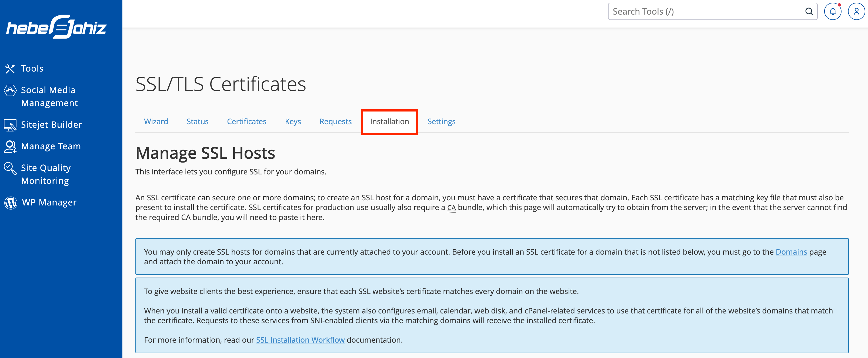Select the Installation tab
The width and height of the screenshot is (868, 358).
[x=389, y=121]
